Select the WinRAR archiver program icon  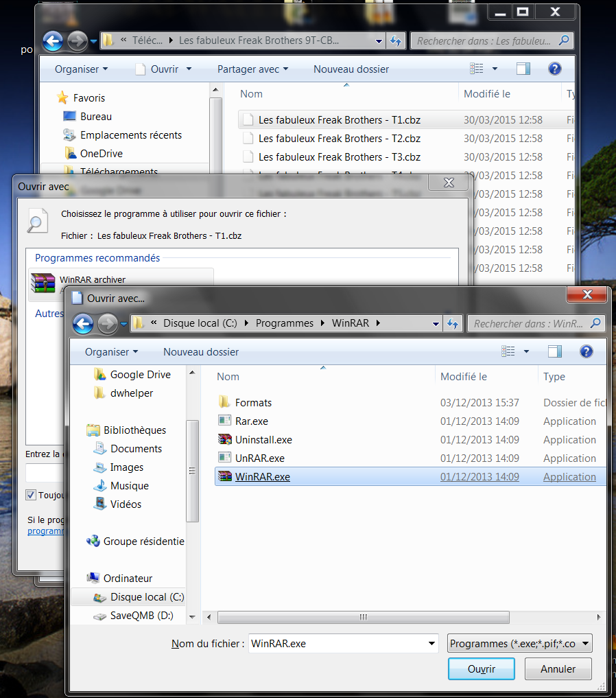click(x=43, y=283)
